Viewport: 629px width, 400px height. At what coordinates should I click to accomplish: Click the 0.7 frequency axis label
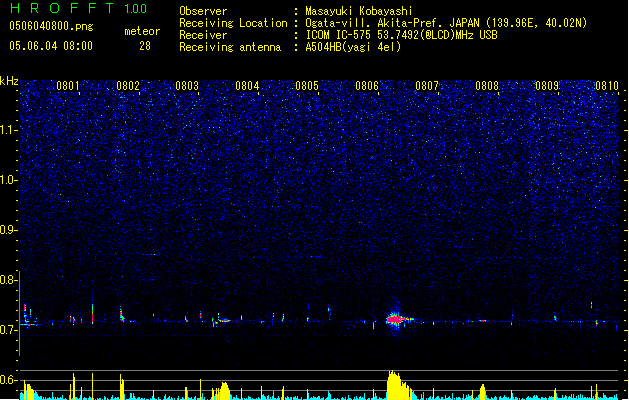click(8, 330)
